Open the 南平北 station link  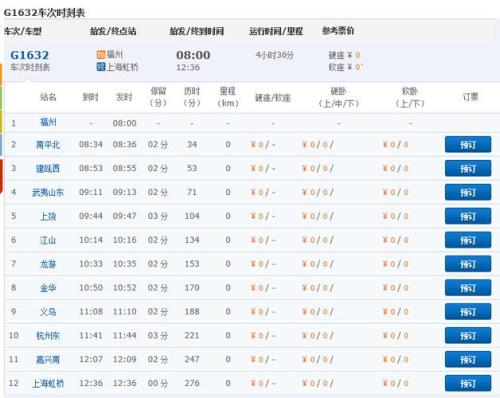48,144
